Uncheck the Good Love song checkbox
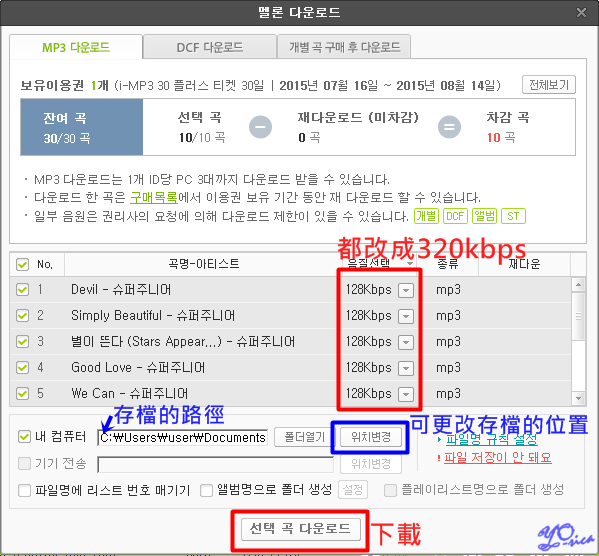This screenshot has width=599, height=556. point(23,367)
